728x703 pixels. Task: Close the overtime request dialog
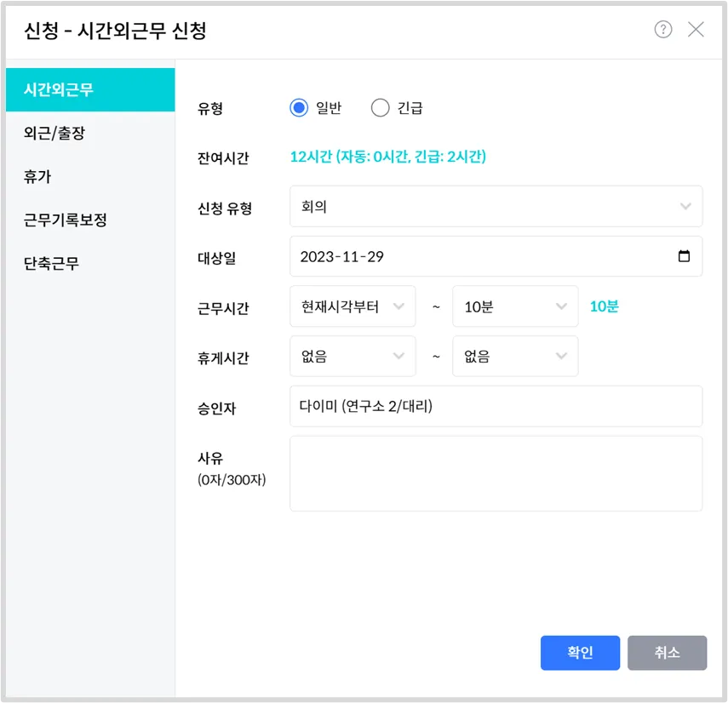click(696, 30)
